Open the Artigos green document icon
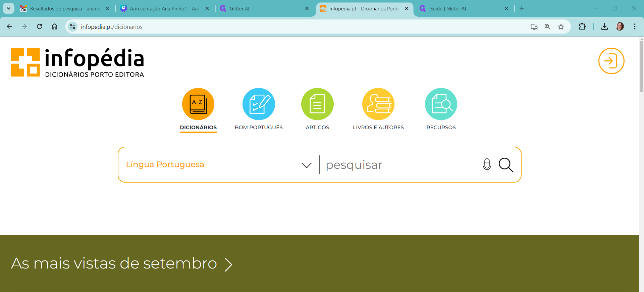This screenshot has width=644, height=292. pos(317,104)
